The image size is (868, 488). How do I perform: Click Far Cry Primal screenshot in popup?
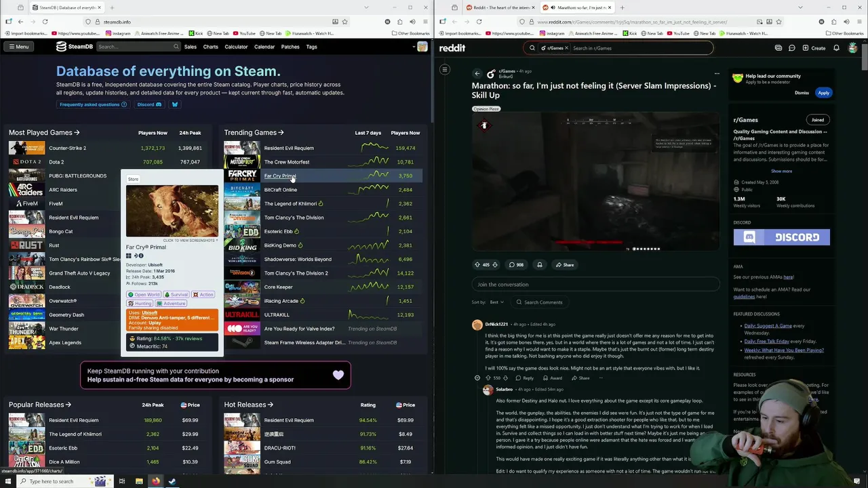point(172,211)
